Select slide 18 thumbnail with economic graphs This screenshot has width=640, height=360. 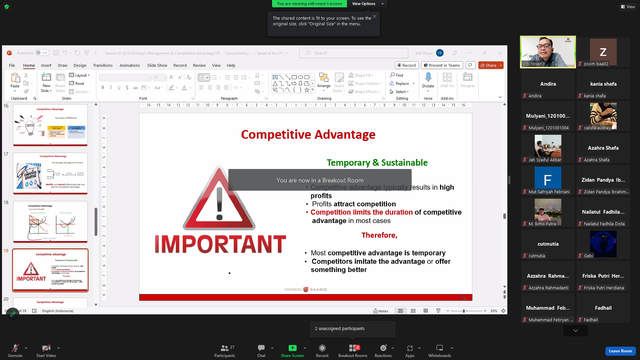click(50, 222)
